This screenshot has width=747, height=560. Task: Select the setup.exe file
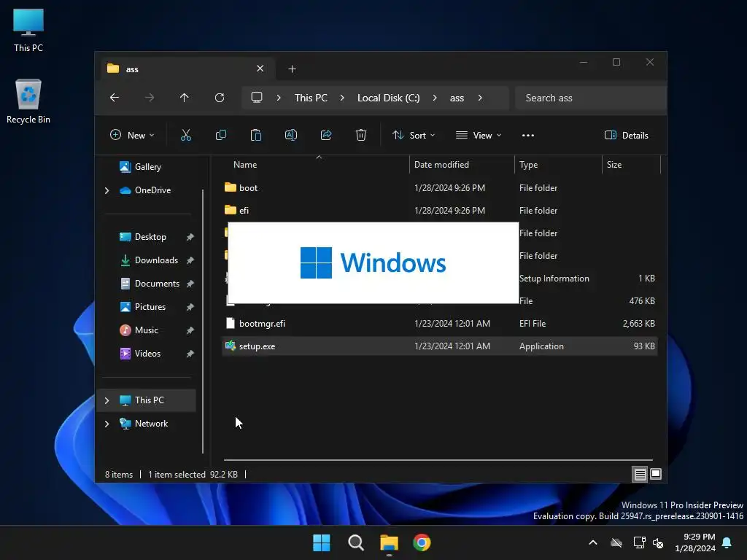coord(439,346)
